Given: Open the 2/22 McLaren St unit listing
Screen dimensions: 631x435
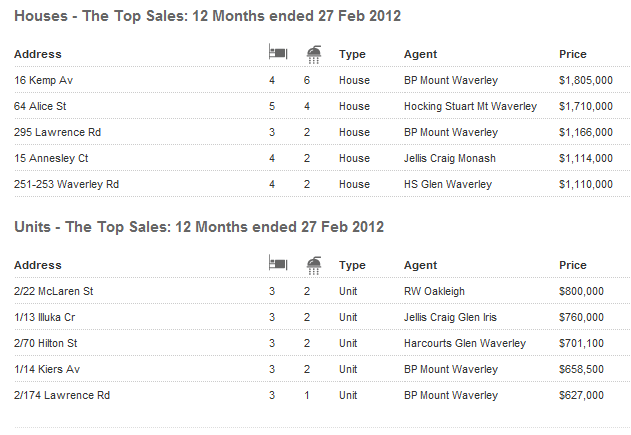Looking at the screenshot, I should click(53, 291).
